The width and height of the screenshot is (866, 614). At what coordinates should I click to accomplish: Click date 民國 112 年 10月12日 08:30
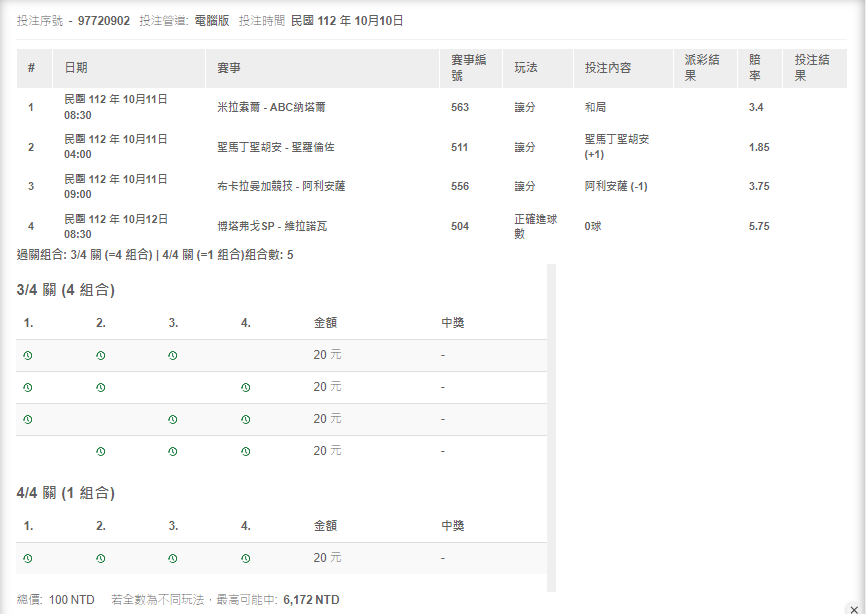(115, 226)
